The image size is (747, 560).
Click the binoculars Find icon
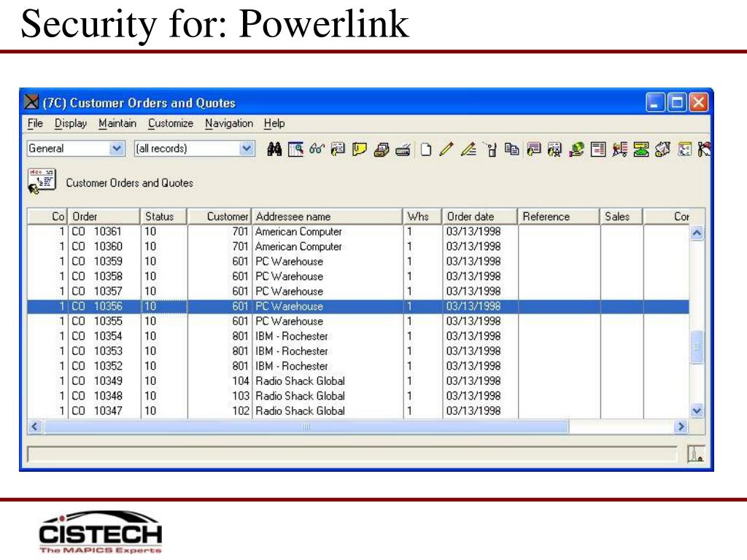274,149
